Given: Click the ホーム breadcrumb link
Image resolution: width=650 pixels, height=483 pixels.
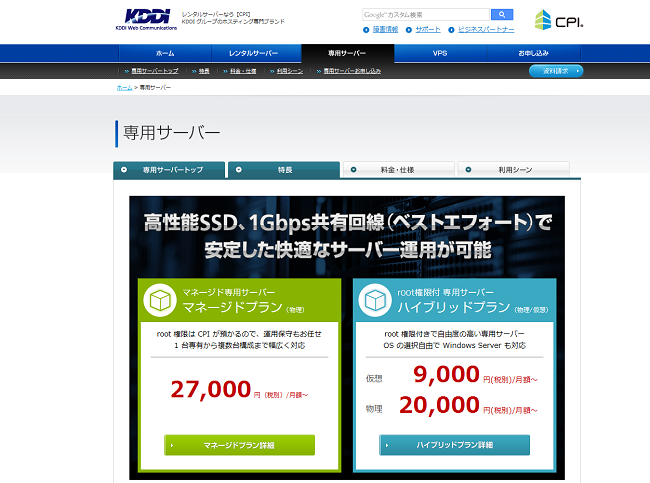Looking at the screenshot, I should (x=124, y=87).
